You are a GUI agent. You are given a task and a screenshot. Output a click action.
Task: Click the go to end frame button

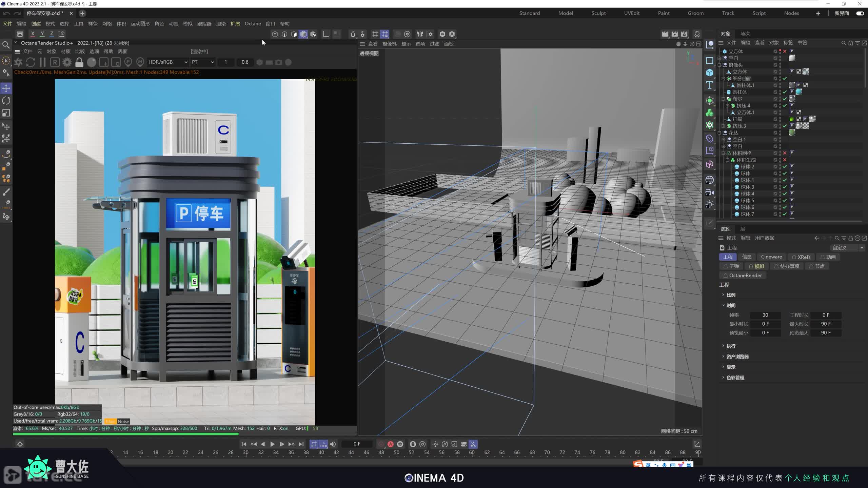click(301, 444)
